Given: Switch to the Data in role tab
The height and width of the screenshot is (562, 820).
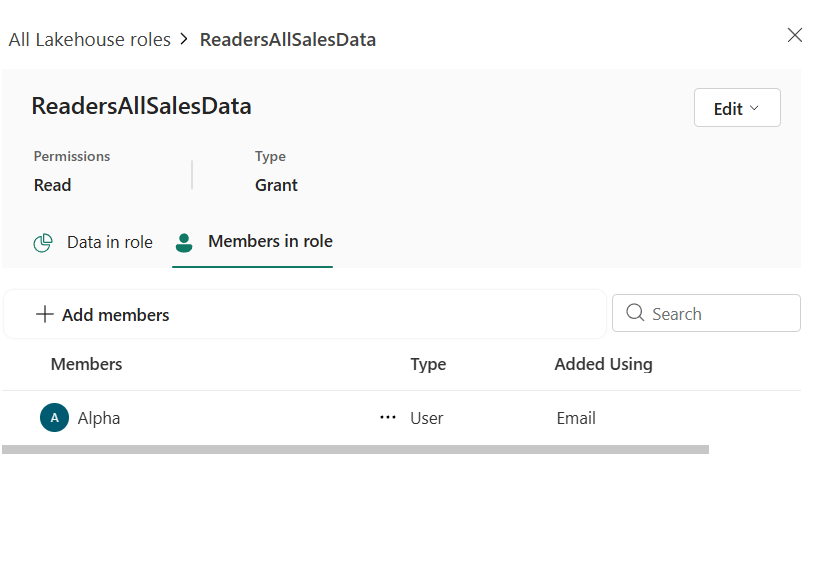Looking at the screenshot, I should [93, 243].
